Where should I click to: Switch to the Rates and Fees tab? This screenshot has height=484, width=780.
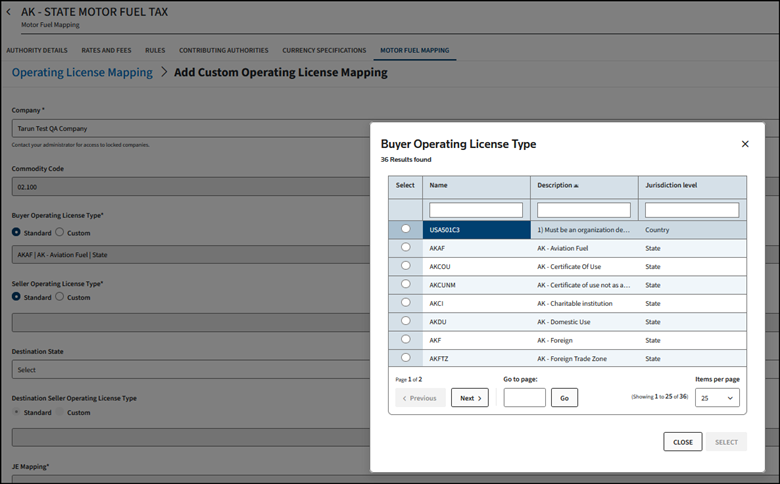104,50
